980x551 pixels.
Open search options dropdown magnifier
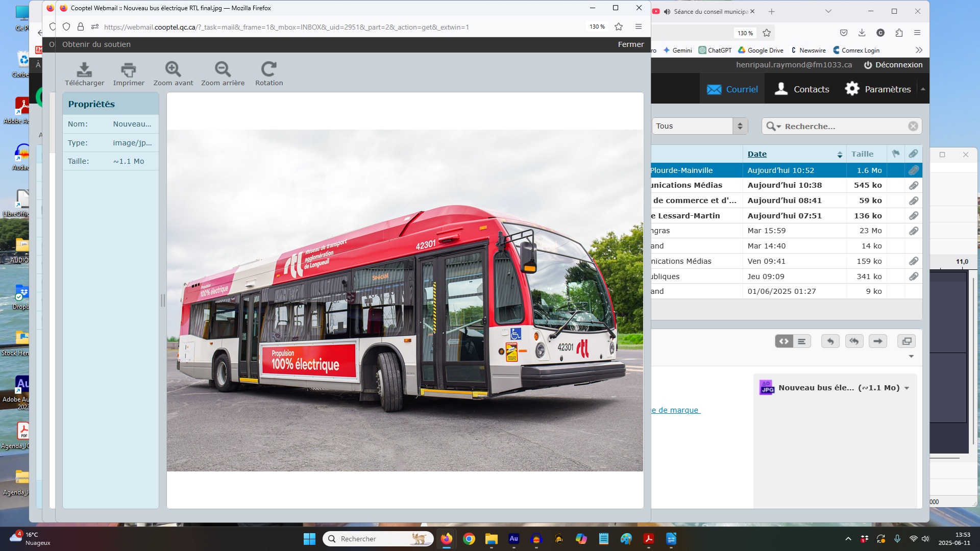point(773,126)
